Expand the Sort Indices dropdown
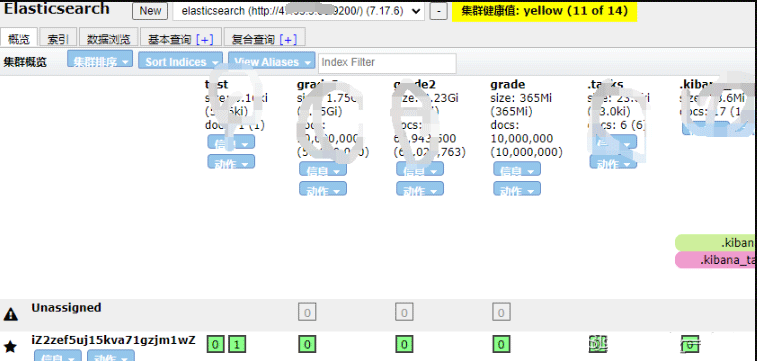Screen dimensions: 757x361 point(181,62)
